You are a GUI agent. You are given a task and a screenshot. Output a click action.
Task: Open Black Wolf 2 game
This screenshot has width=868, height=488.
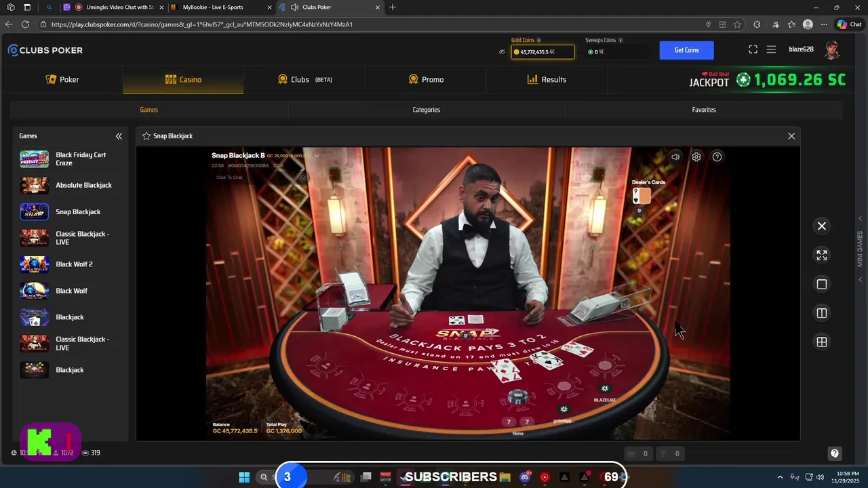[x=71, y=264]
